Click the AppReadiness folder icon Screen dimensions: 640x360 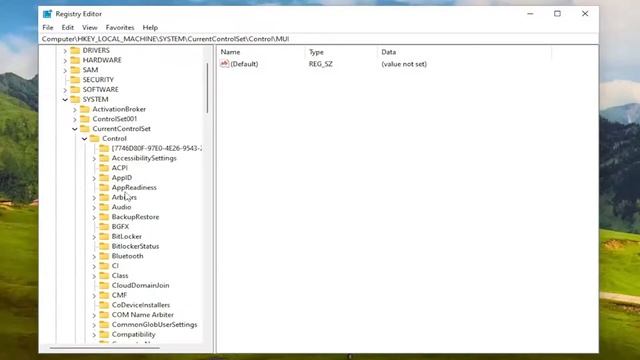104,187
